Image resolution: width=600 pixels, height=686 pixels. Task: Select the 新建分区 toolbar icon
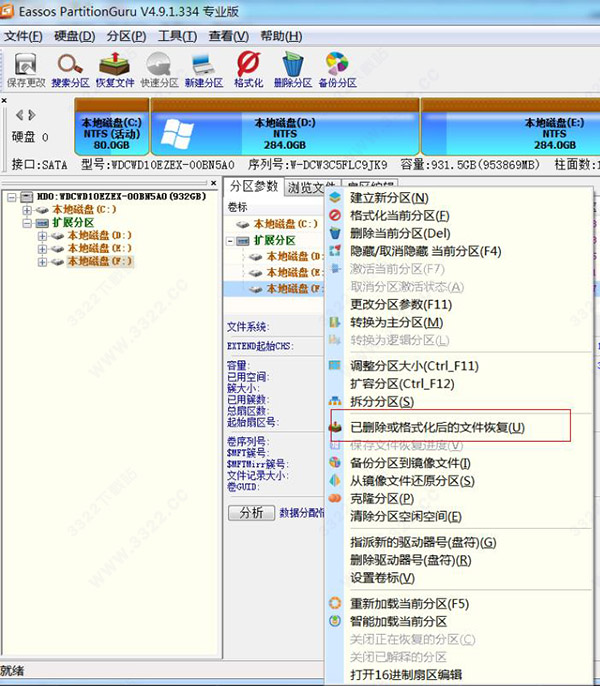(x=204, y=70)
